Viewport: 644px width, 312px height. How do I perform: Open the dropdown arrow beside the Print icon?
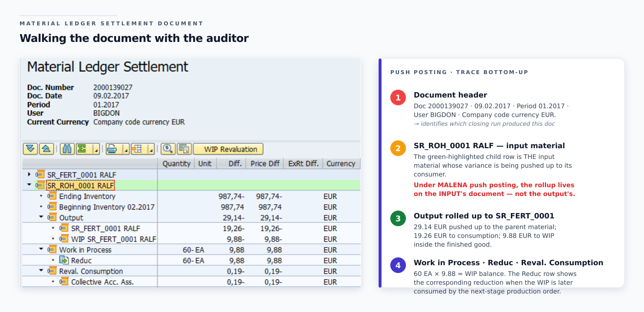[x=126, y=149]
